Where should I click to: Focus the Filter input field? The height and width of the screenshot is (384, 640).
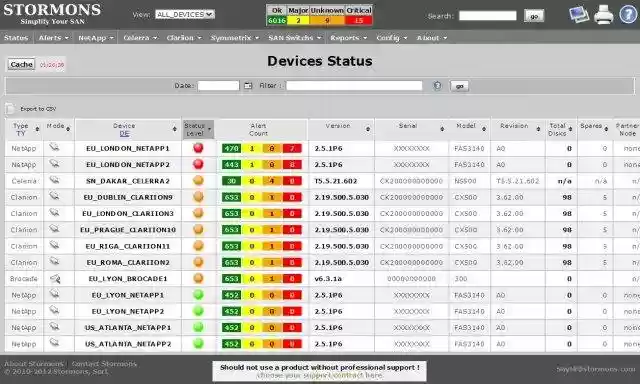point(354,86)
